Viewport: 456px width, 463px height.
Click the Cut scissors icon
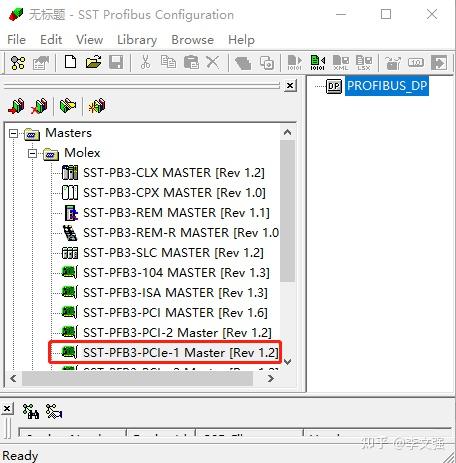(x=145, y=62)
